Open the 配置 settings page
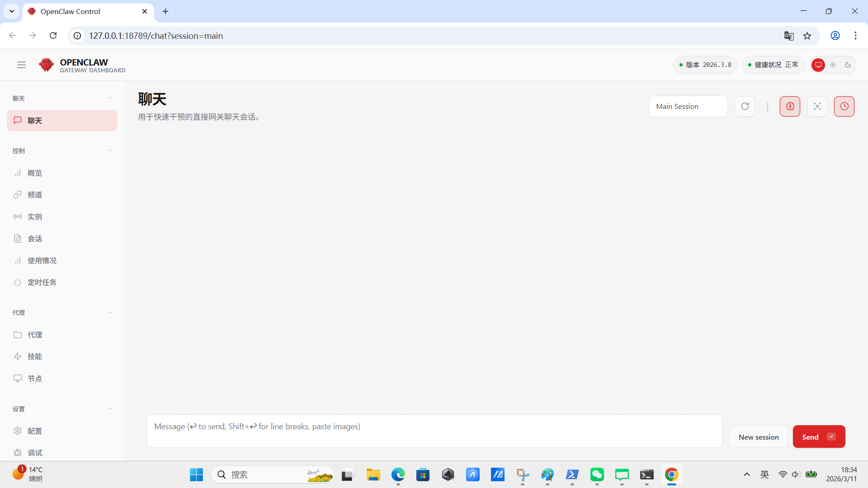 tap(35, 431)
